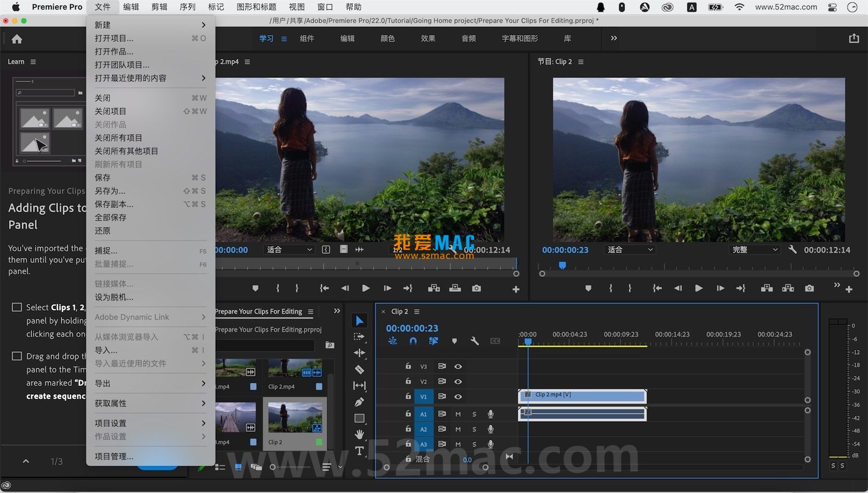Toggle snap in timeline magnet icon
This screenshot has height=493, width=868.
point(413,341)
